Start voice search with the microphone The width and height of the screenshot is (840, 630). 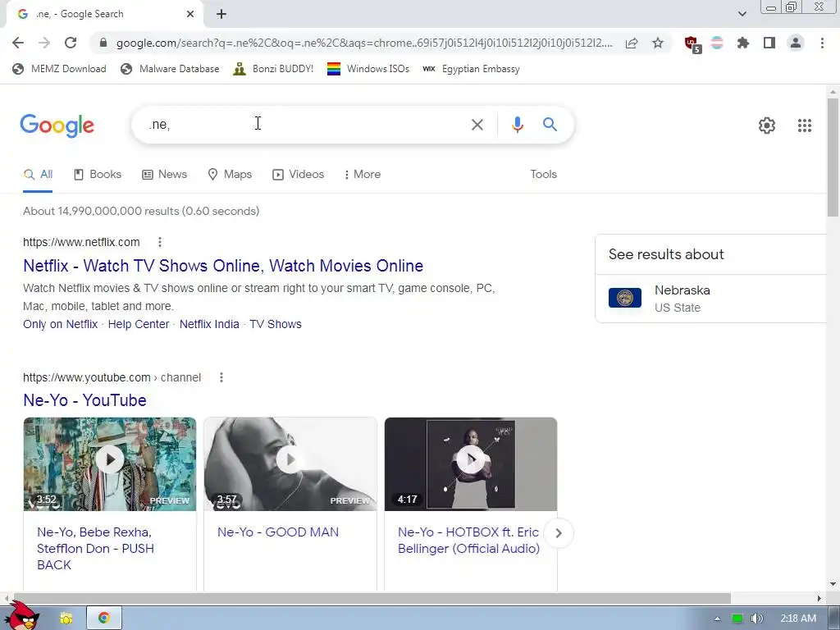tap(517, 125)
